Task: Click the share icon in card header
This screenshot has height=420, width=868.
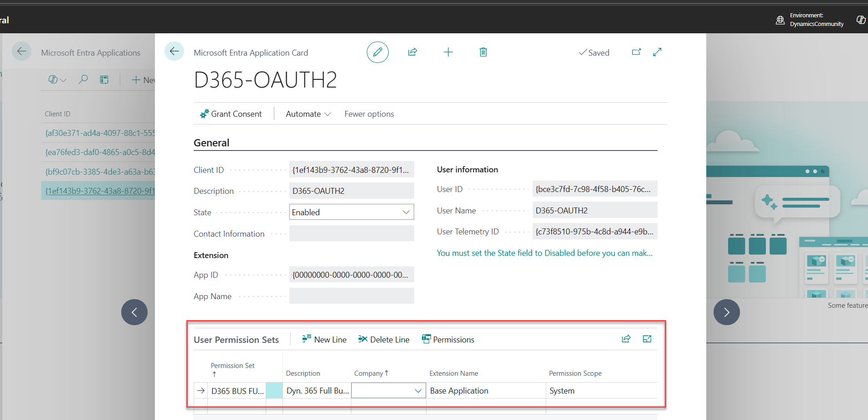Action: coord(412,52)
